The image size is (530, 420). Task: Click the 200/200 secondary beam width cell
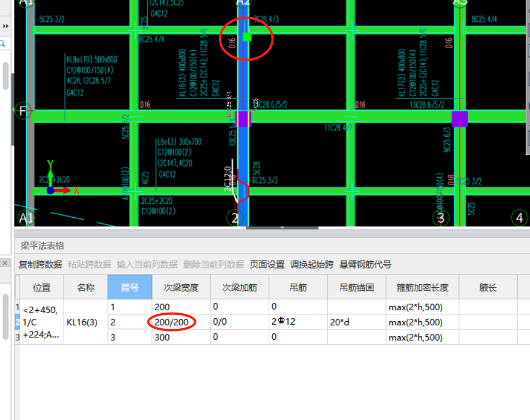(181, 322)
